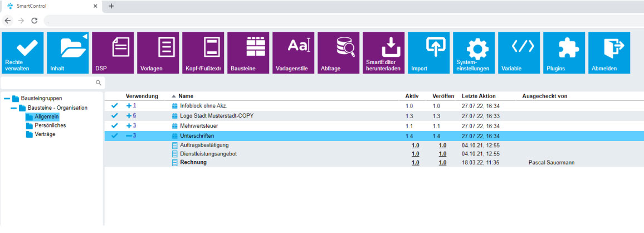Toggle the checkmark for Infoblock ohne Akz.
The height and width of the screenshot is (233, 644).
[x=115, y=106]
